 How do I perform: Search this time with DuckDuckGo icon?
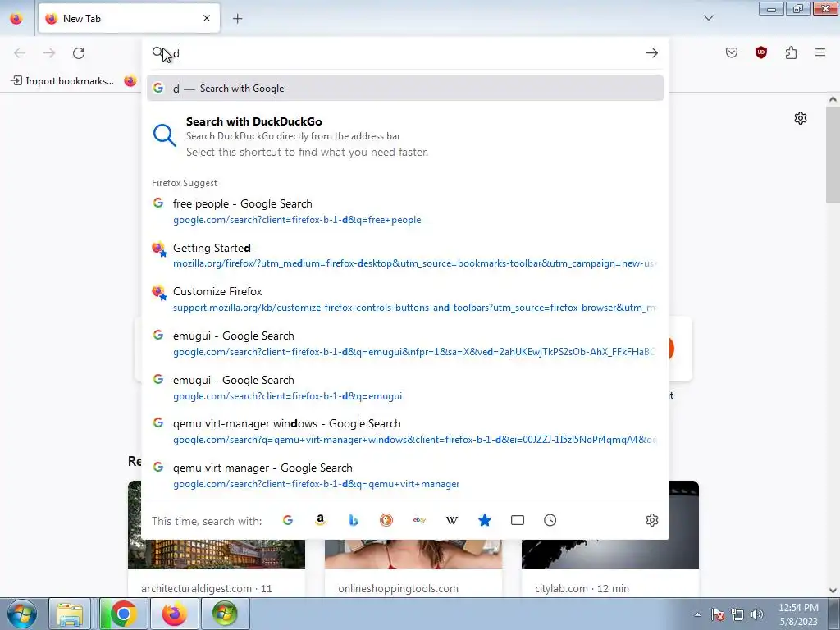point(386,520)
